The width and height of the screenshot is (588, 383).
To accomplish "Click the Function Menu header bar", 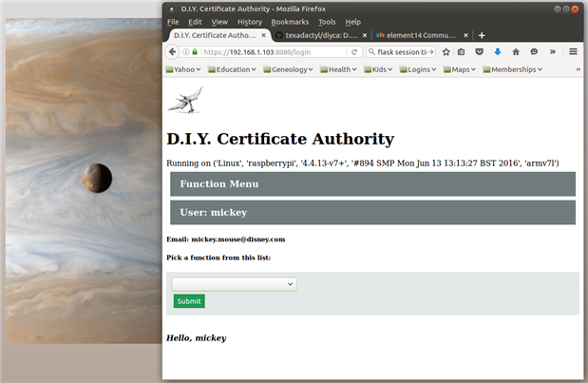I will tap(372, 183).
